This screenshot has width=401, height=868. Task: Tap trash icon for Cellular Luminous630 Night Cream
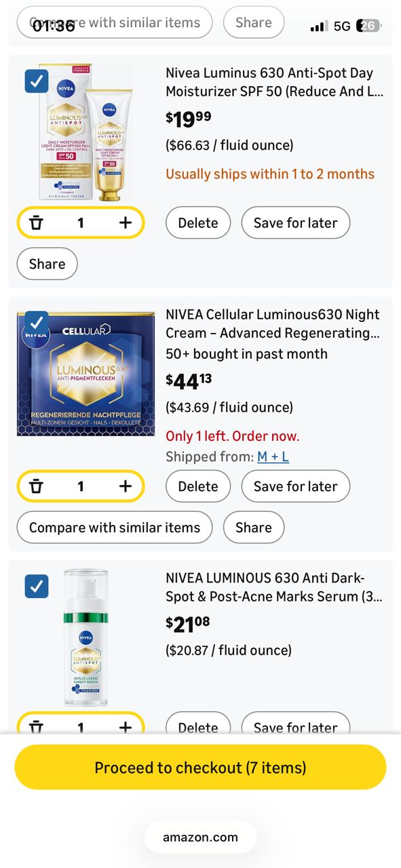(37, 486)
